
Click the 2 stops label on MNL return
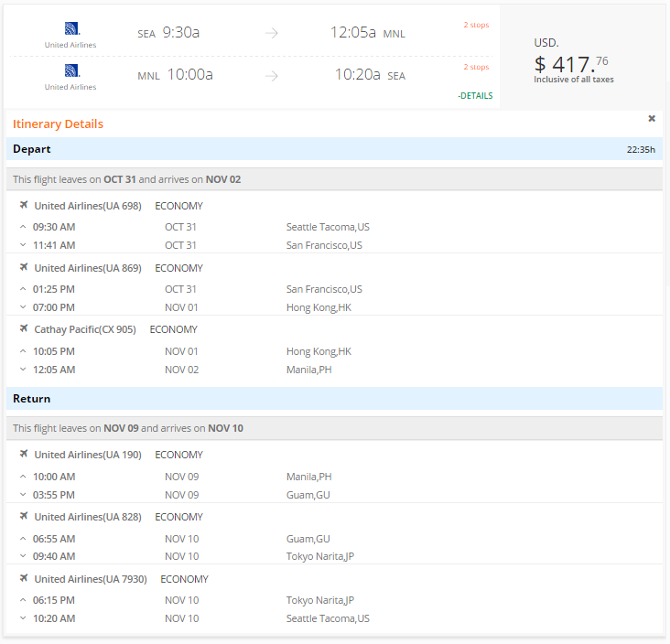[476, 67]
